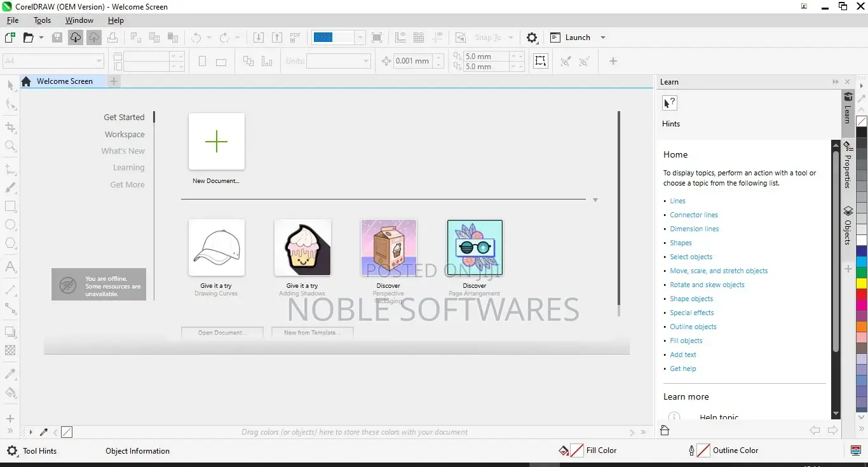Click the Save floppy-disk icon

[x=57, y=37]
